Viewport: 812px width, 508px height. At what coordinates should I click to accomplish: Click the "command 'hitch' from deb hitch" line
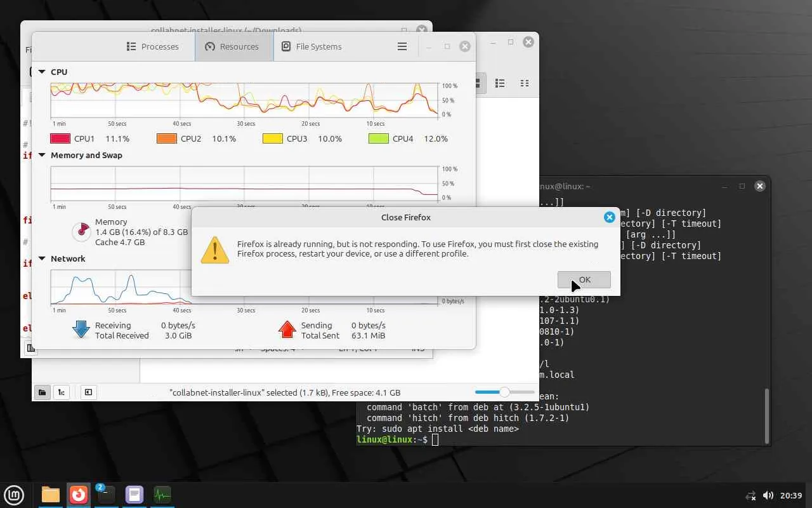[468, 418]
